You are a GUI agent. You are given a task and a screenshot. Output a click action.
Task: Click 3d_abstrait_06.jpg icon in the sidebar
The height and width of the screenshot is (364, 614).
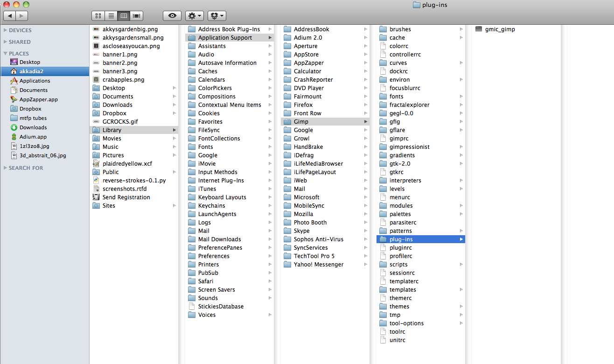tap(14, 155)
